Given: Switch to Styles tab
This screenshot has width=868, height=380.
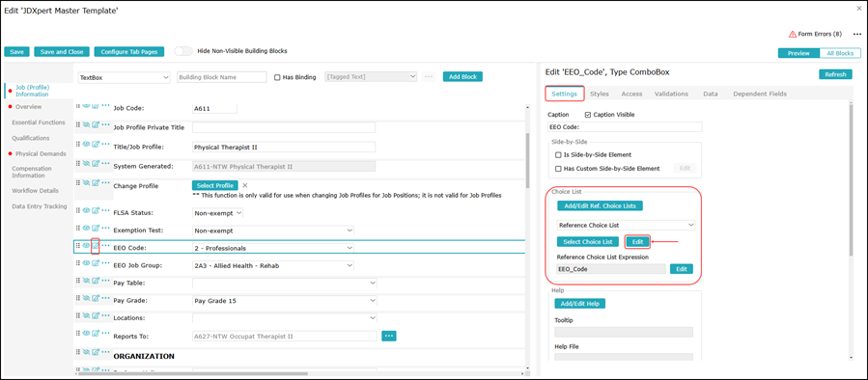Looking at the screenshot, I should (599, 94).
